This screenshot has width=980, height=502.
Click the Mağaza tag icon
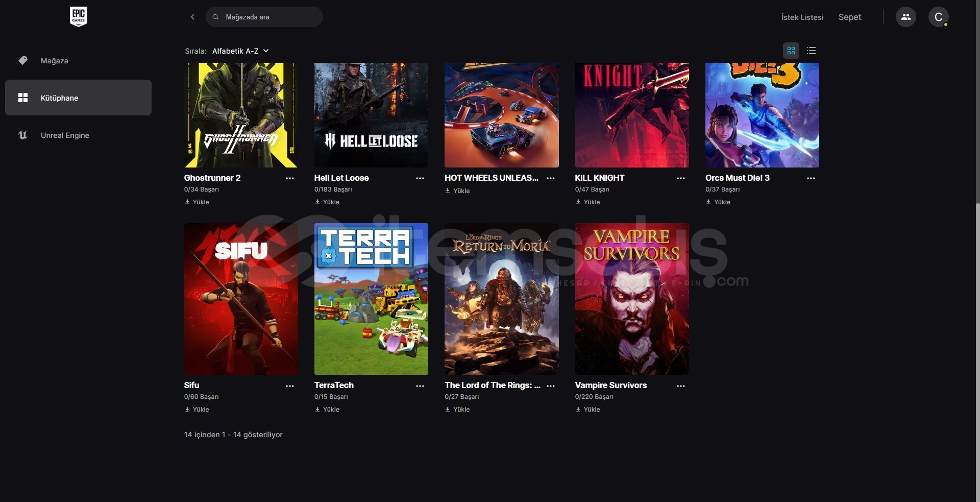pos(23,60)
